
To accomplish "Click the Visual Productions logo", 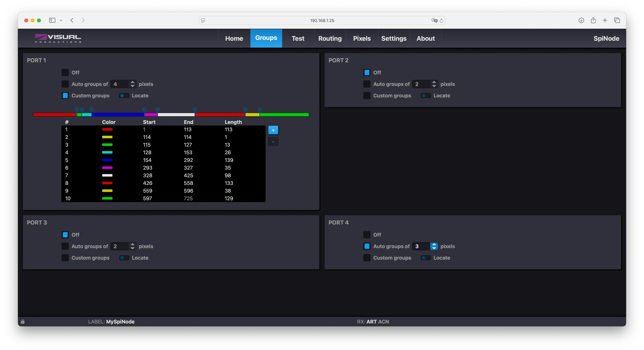I will point(58,38).
